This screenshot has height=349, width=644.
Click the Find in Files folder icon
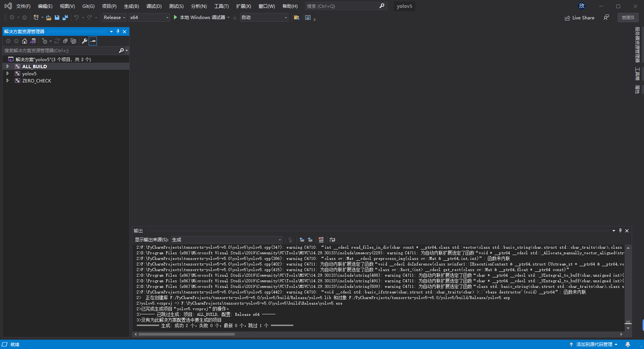coord(297,18)
